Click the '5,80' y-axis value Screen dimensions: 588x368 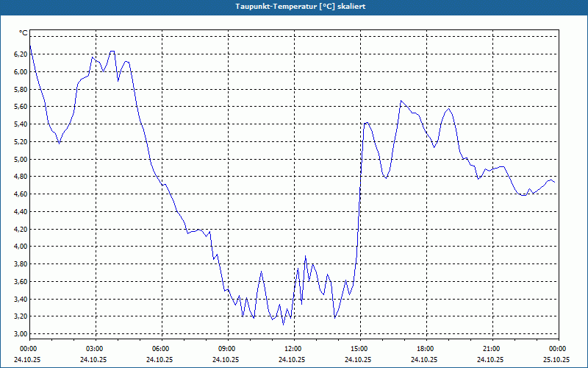(21, 89)
